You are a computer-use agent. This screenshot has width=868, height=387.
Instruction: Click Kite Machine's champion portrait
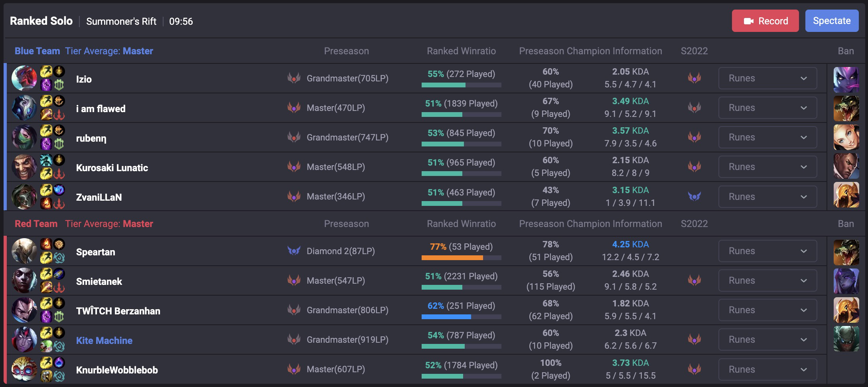(24, 340)
